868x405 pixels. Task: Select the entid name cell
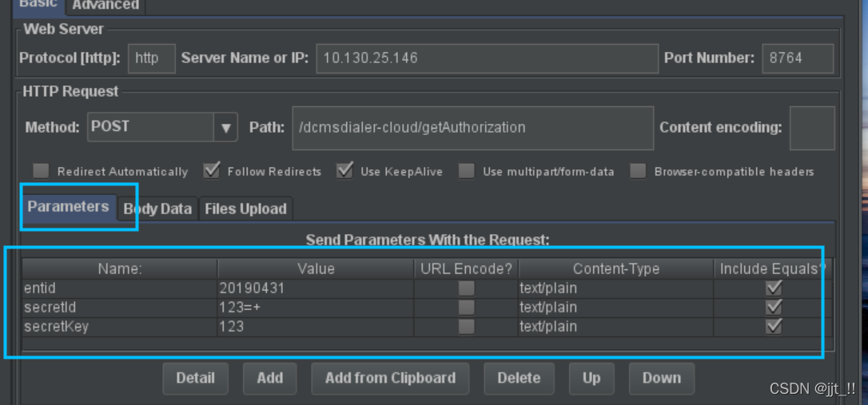coord(120,288)
